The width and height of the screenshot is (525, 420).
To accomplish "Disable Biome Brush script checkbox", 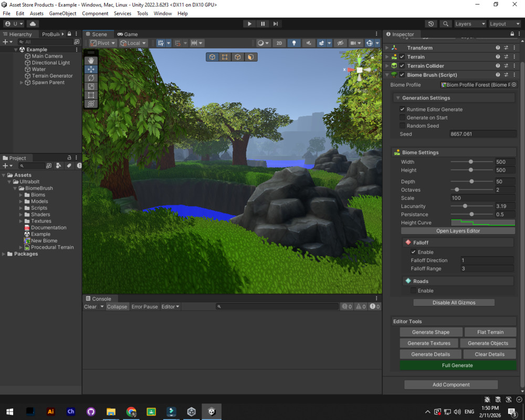I will pos(402,75).
